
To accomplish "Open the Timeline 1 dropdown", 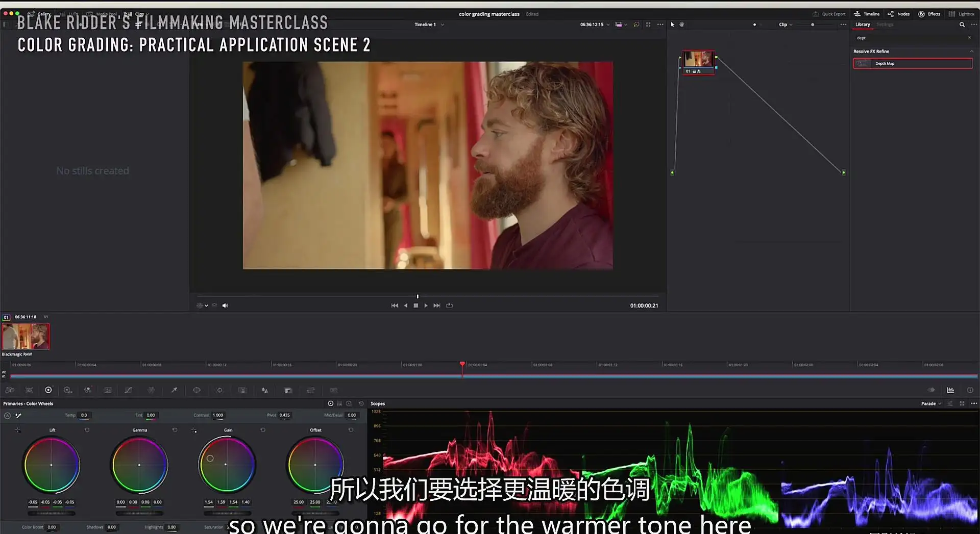I will coord(429,24).
